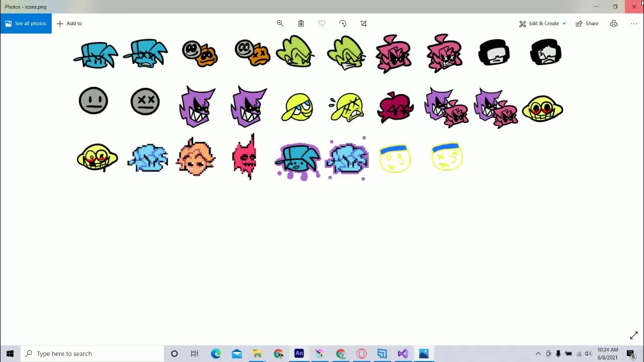Screen dimensions: 644x362
Task: Open See all photos
Action: (x=26, y=24)
